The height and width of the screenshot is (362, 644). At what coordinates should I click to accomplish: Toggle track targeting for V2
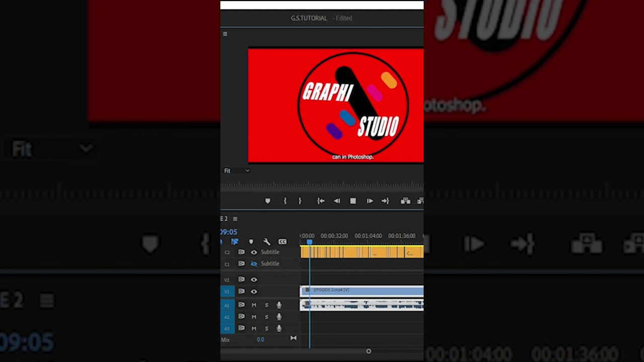[227, 280]
